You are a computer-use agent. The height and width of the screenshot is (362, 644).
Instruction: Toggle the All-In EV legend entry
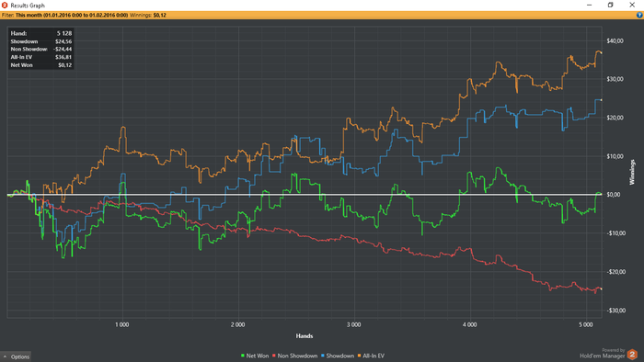(371, 356)
